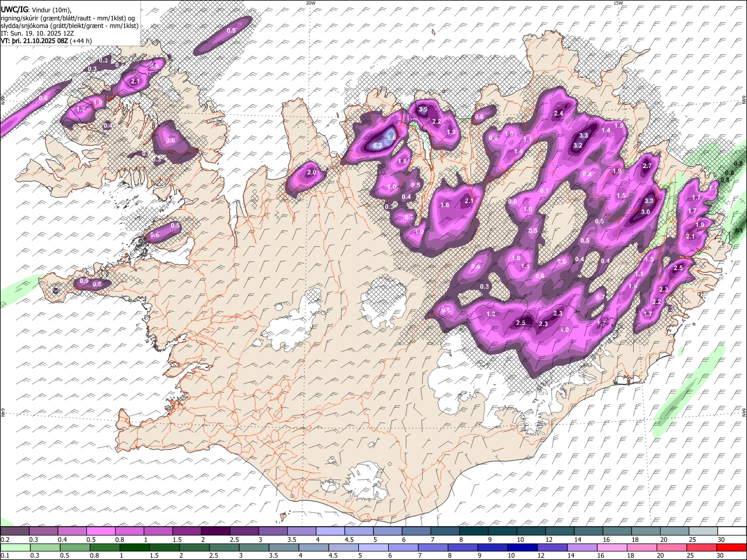747x560 pixels.
Task: Select the dark teal 8 swatch in top legend row
Action: click(474, 531)
